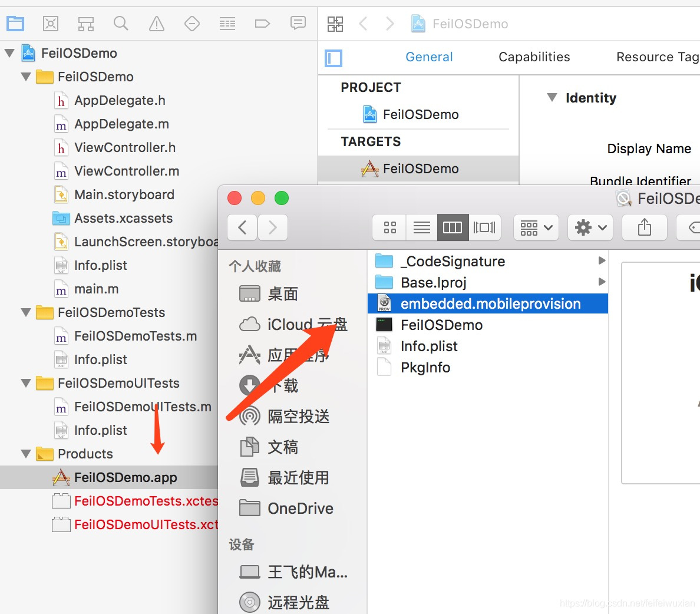Collapse the FeilOSDemo group folder
The image size is (700, 614).
(26, 77)
